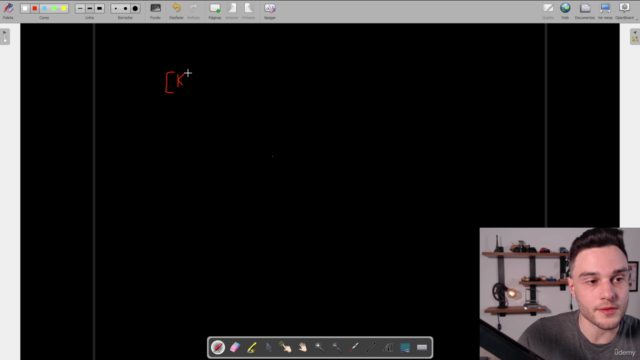
Task: Select the medium eraser size
Action: [125, 8]
